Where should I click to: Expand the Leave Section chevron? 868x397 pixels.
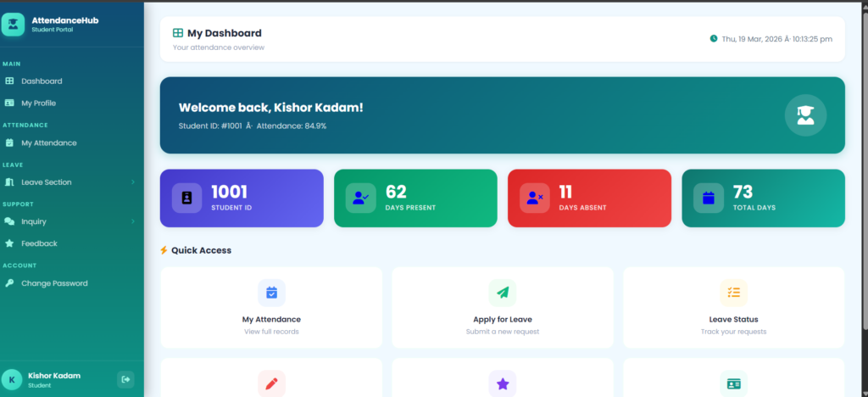click(x=133, y=182)
